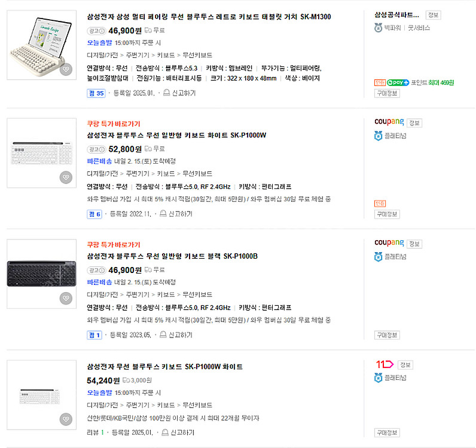Click 정보 button beside 11st logo

(x=405, y=365)
